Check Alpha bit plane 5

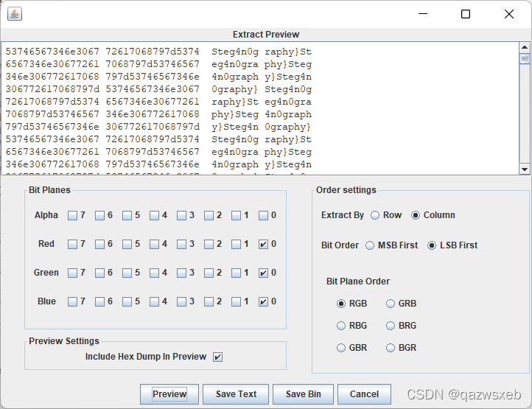(x=127, y=215)
